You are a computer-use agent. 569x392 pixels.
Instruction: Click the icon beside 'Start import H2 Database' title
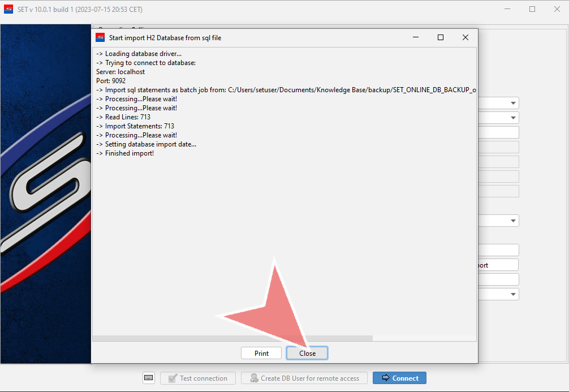(x=100, y=37)
